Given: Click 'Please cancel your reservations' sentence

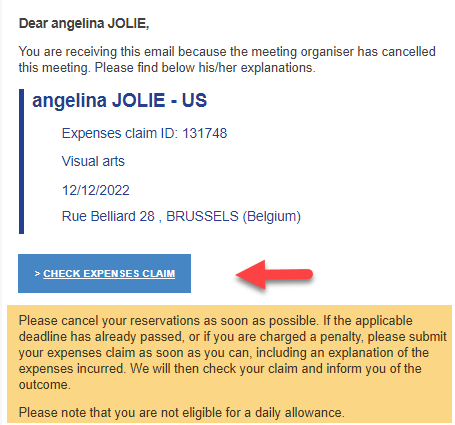Looking at the screenshot, I should (169, 321).
